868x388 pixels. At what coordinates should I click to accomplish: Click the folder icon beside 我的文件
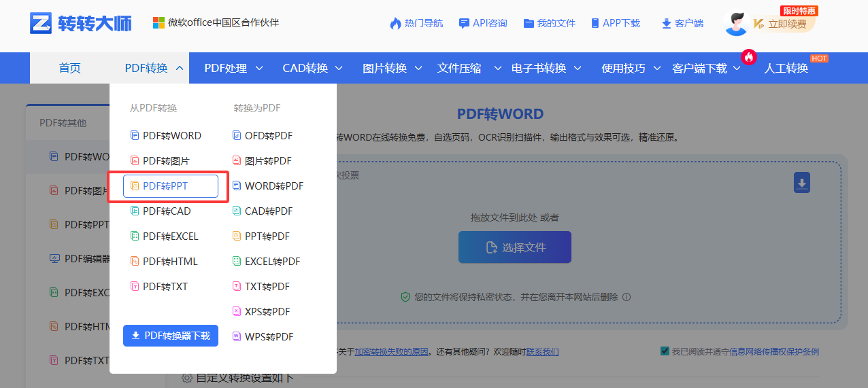529,23
